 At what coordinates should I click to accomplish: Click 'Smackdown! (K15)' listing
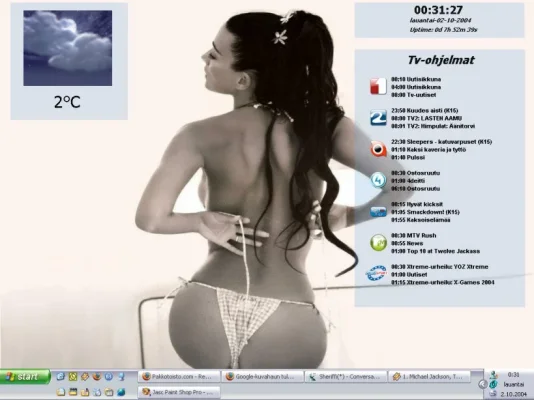433,212
